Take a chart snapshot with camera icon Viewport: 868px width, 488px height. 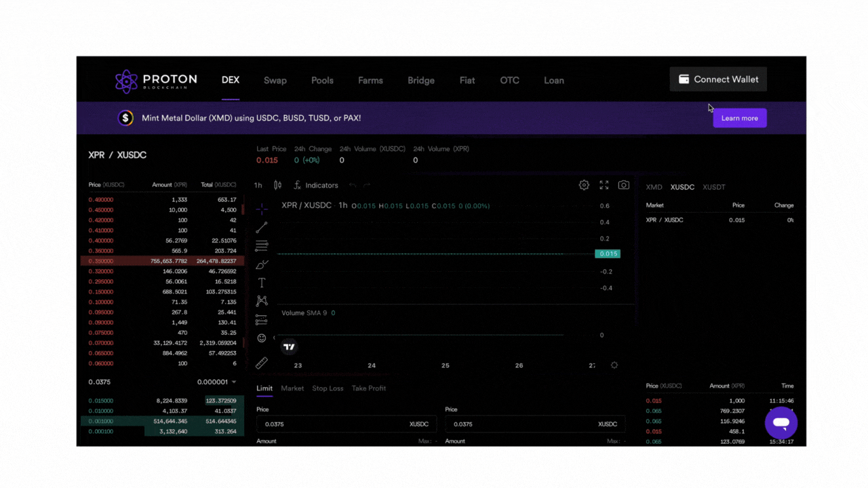pos(623,185)
